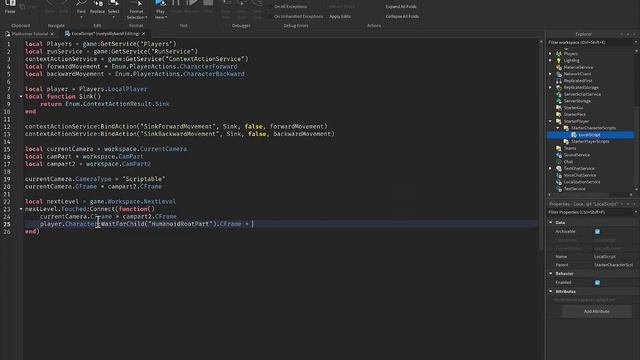This screenshot has width=640, height=360.
Task: Click the ReplicatedStorage icon in Explorer
Action: (559, 87)
